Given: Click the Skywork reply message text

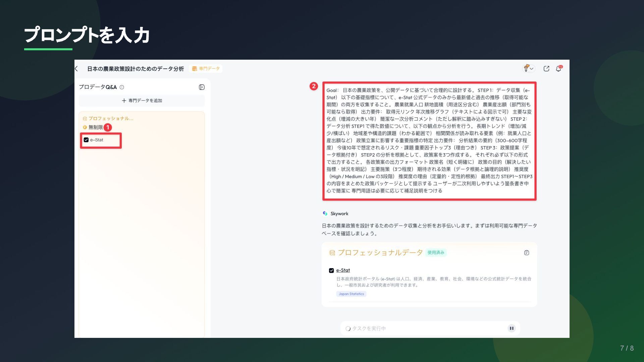Looking at the screenshot, I should click(429, 230).
